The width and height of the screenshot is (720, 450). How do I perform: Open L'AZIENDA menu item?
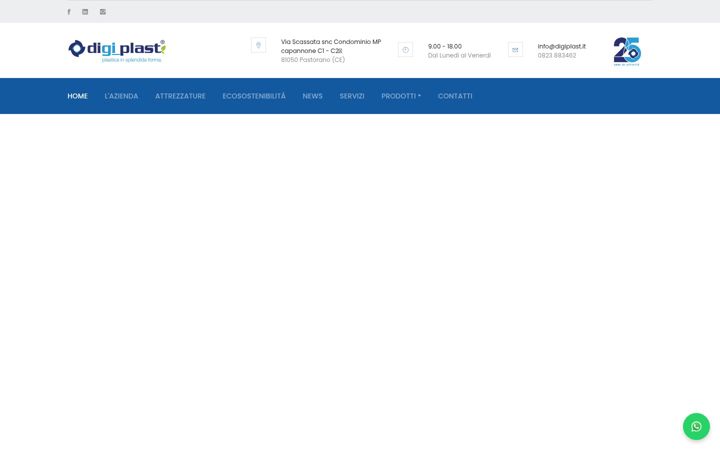121,96
